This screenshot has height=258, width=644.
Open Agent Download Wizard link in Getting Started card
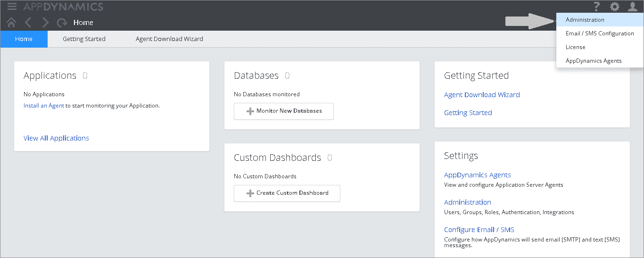[x=482, y=95]
